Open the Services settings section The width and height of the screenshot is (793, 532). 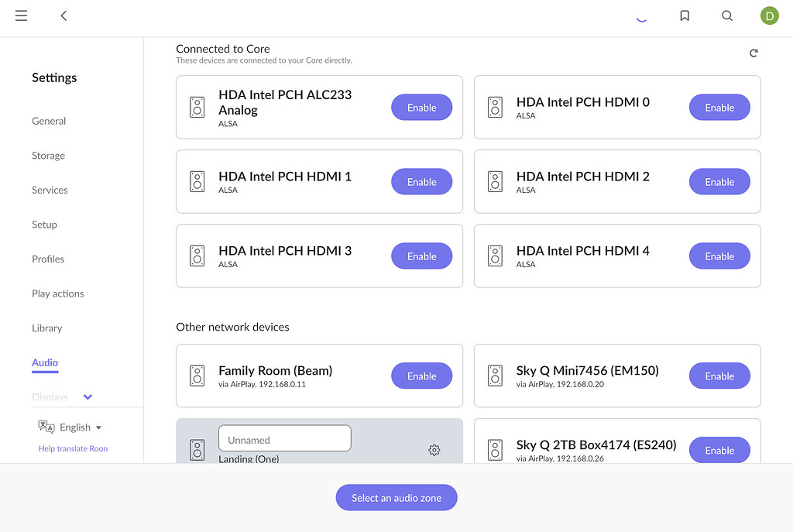click(50, 190)
